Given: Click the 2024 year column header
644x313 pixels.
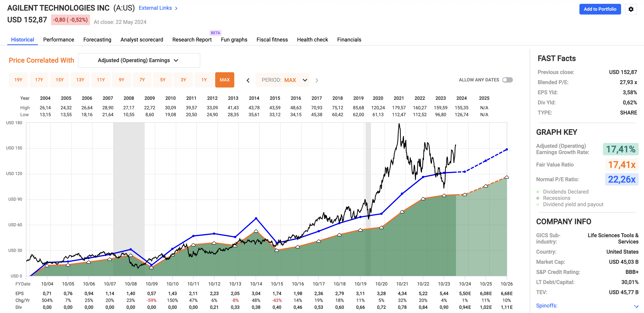Looking at the screenshot, I should coord(462,98).
